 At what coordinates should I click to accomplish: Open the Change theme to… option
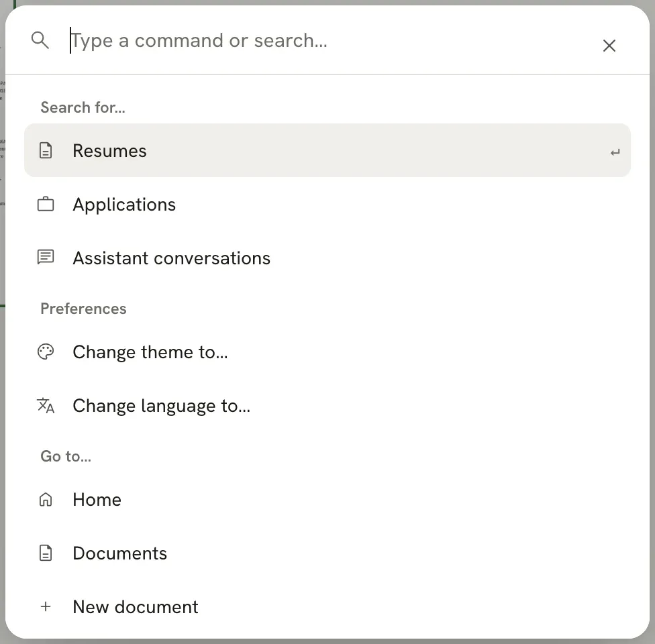[x=327, y=352]
